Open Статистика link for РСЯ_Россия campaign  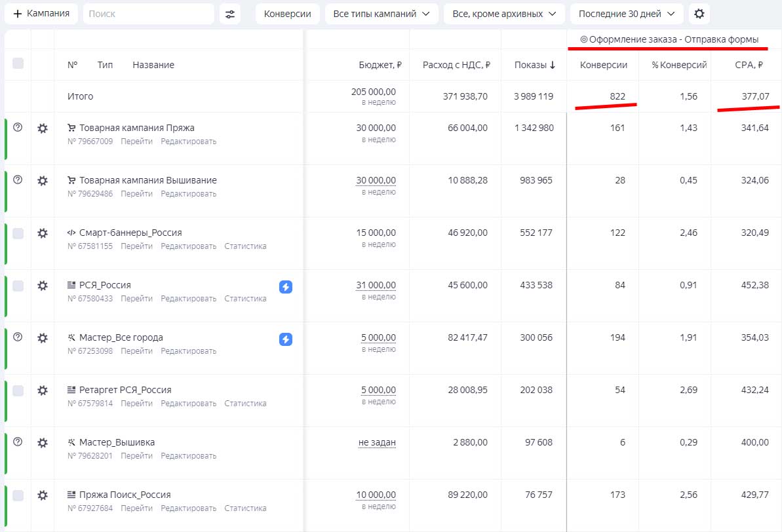tap(245, 299)
